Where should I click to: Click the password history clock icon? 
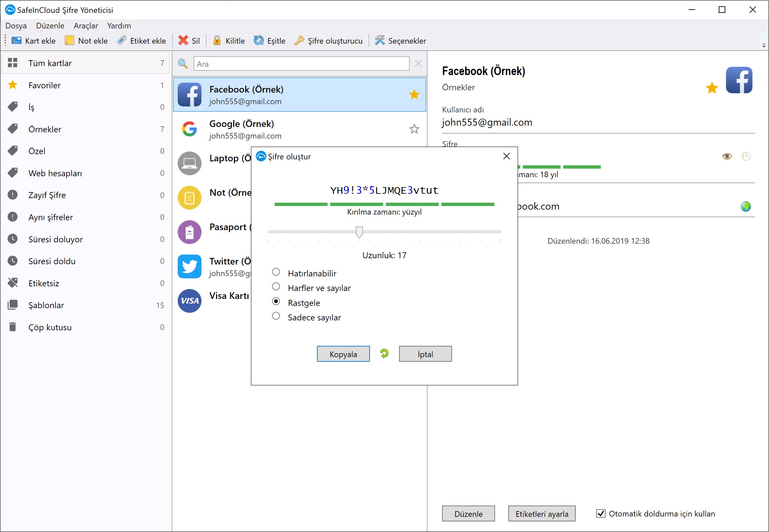746,156
